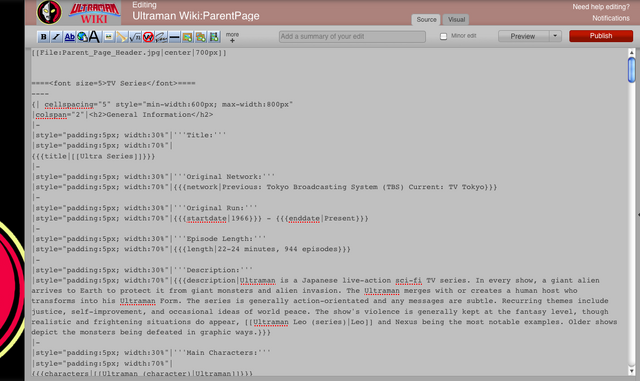The height and width of the screenshot is (381, 640).
Task: Switch to the Source tab
Action: click(426, 20)
